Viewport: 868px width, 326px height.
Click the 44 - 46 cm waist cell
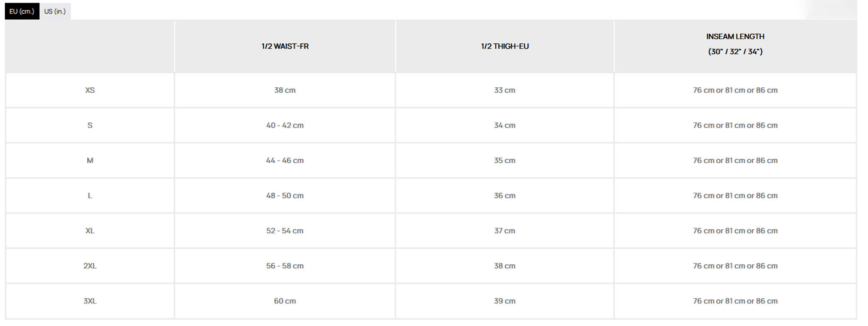[285, 161]
